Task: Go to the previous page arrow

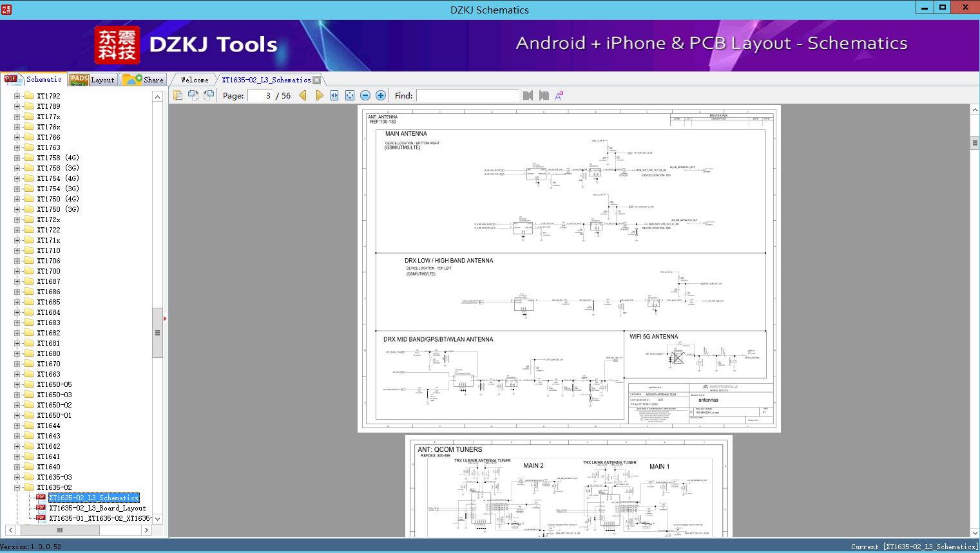Action: pos(303,95)
